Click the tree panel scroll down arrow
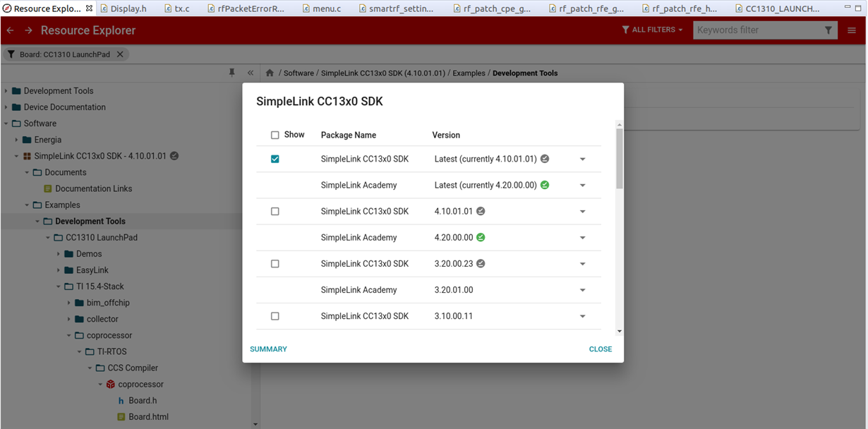 pyautogui.click(x=255, y=424)
